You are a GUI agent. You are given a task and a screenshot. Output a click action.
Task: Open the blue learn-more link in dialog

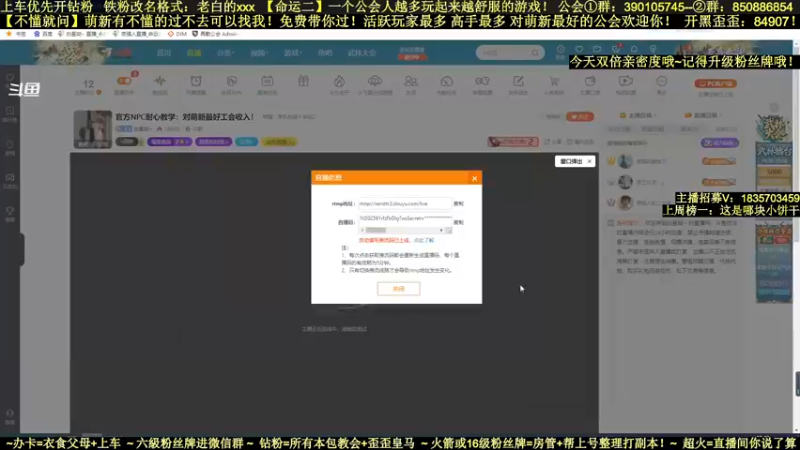(423, 240)
